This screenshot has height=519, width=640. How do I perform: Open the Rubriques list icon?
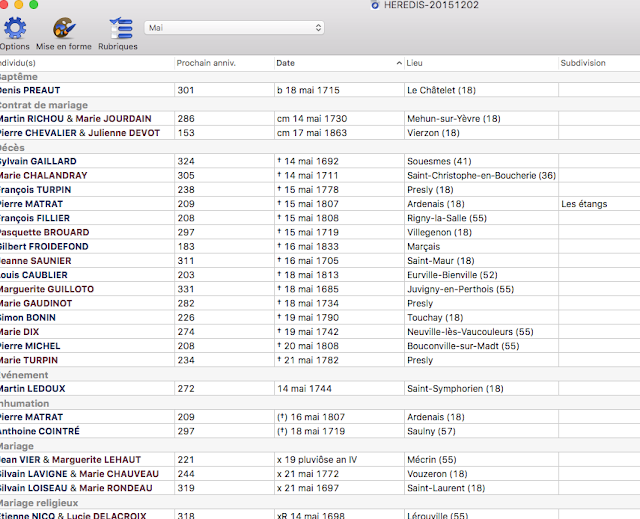click(x=120, y=29)
